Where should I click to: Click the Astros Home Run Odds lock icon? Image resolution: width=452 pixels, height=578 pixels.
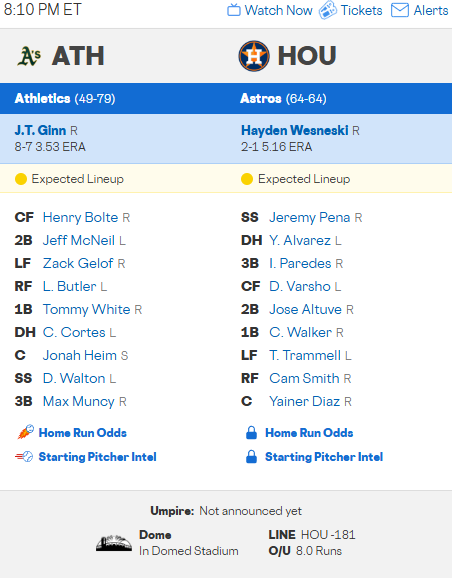tap(251, 433)
